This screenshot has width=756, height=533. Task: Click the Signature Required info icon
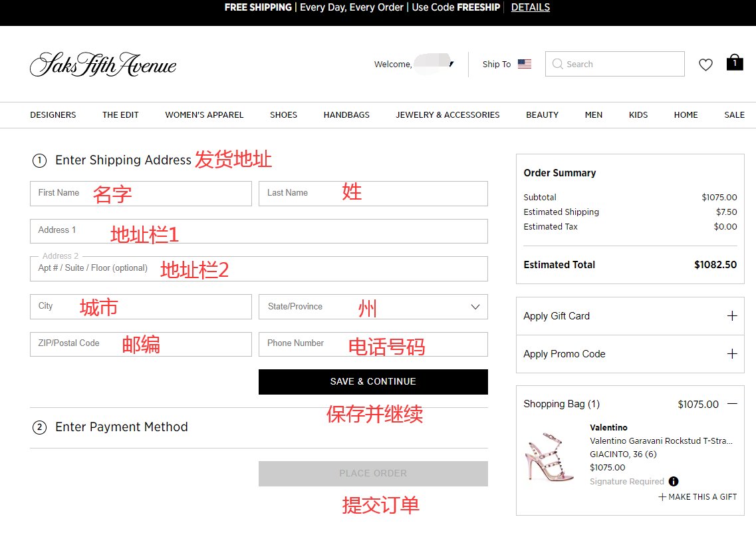674,481
